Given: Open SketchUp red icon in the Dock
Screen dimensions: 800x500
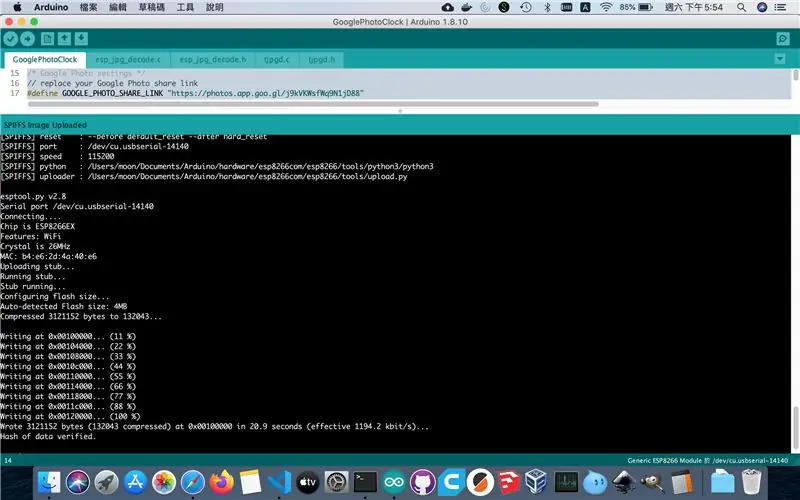Looking at the screenshot, I should coord(508,482).
